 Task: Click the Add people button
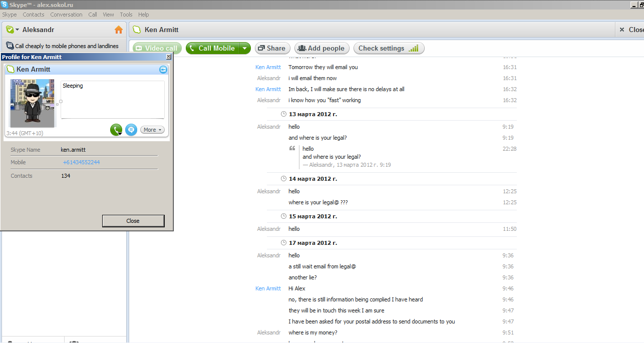[x=321, y=48]
